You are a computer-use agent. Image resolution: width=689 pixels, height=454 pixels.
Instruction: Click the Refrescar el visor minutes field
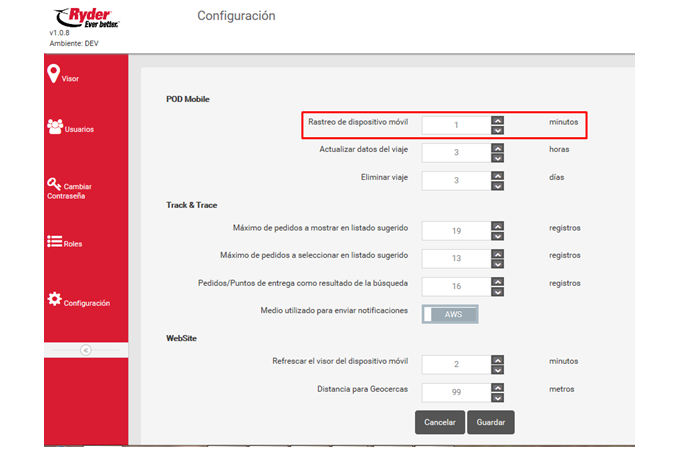tap(456, 365)
